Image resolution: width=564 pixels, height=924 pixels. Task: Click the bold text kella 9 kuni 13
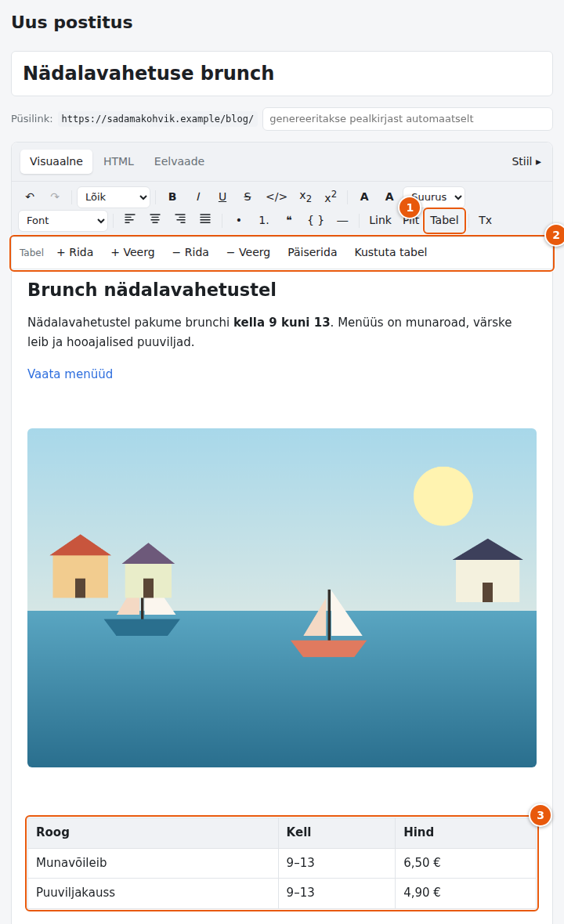[282, 323]
